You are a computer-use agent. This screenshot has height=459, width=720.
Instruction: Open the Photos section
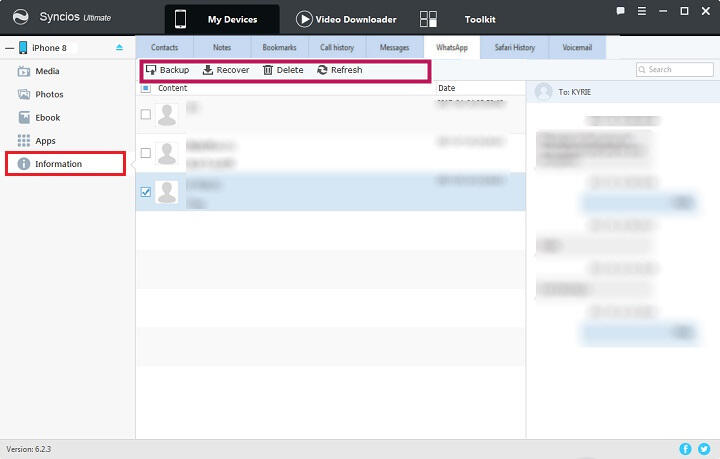[x=48, y=94]
